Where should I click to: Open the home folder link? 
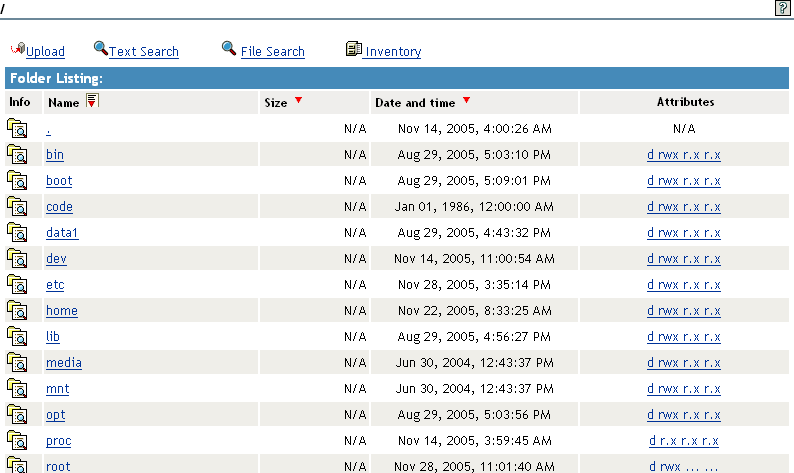click(61, 311)
